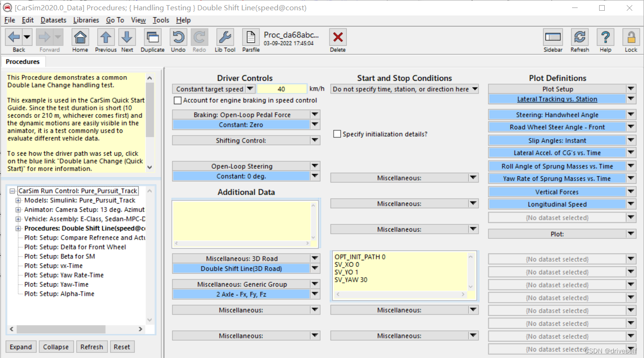The height and width of the screenshot is (358, 644).
Task: Click the Expand button below tree
Action: pyautogui.click(x=21, y=347)
